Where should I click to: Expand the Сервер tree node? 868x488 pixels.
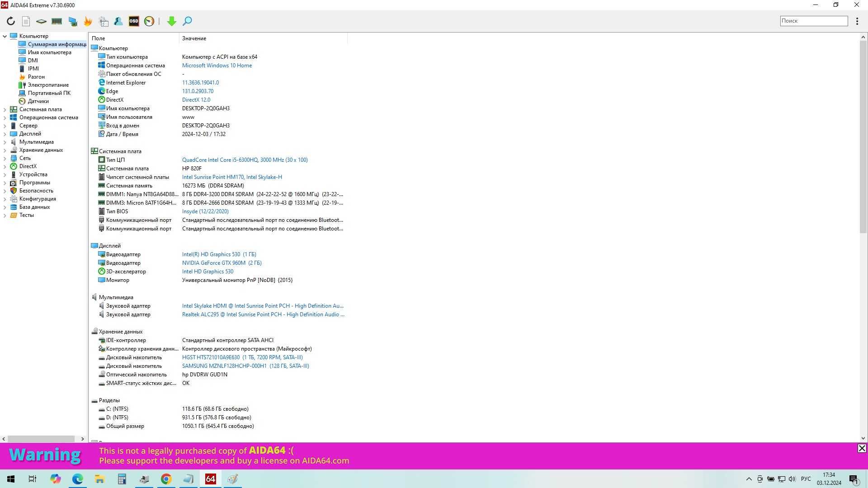pyautogui.click(x=5, y=126)
